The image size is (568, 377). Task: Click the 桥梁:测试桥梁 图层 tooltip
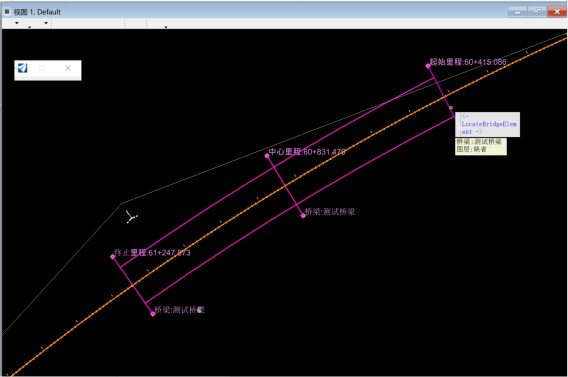(481, 146)
